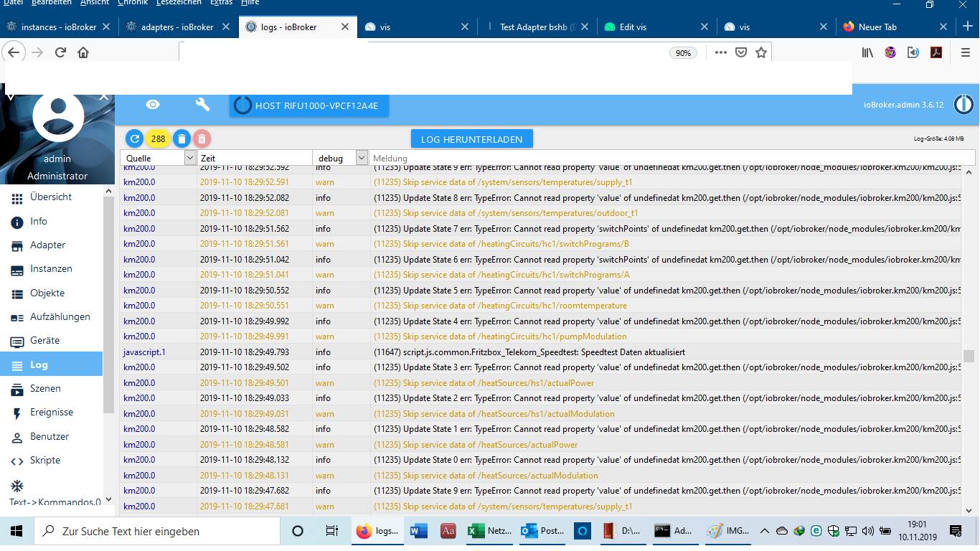Bookmark the page with star icon
Image resolution: width=980 pixels, height=551 pixels.
(x=761, y=52)
